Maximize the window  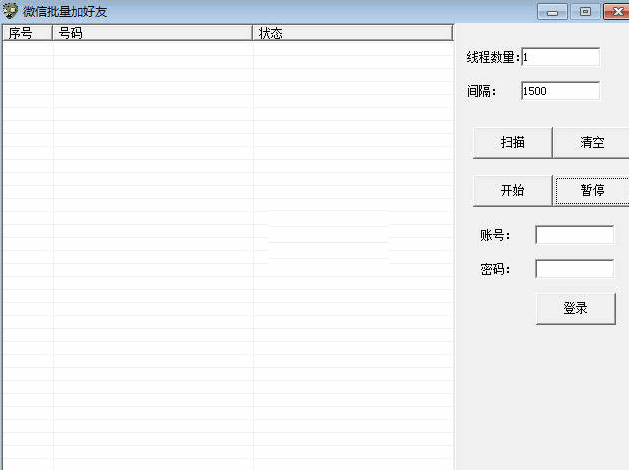click(x=586, y=12)
